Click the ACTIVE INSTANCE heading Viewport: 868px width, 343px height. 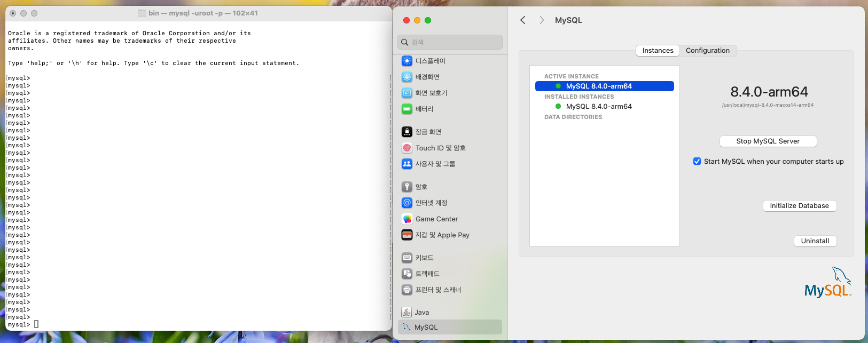click(x=572, y=76)
